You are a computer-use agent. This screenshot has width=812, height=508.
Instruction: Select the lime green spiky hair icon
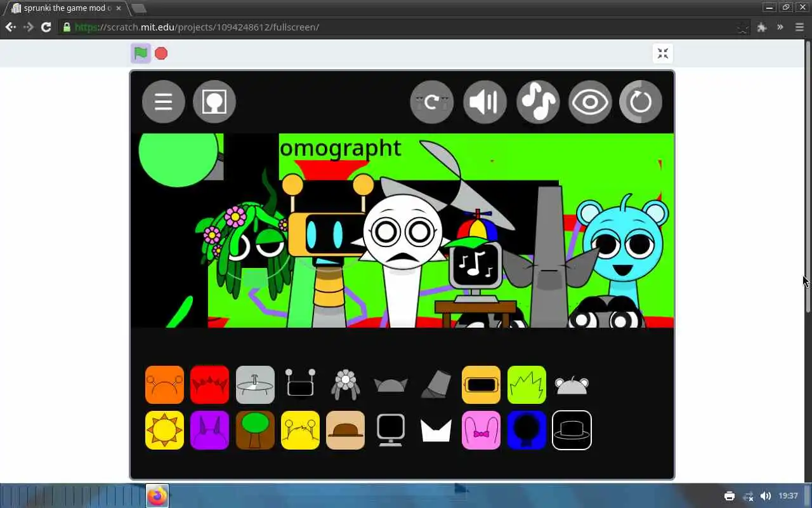click(x=527, y=385)
